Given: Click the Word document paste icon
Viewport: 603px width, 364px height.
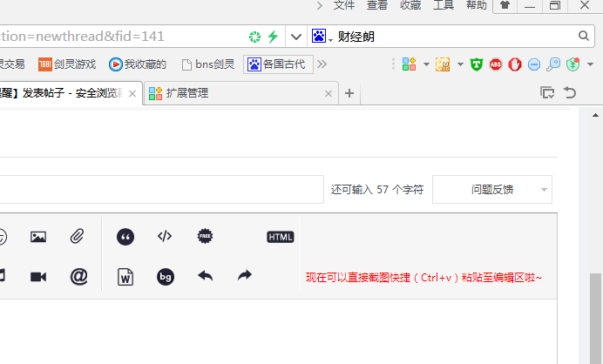Looking at the screenshot, I should (x=125, y=277).
